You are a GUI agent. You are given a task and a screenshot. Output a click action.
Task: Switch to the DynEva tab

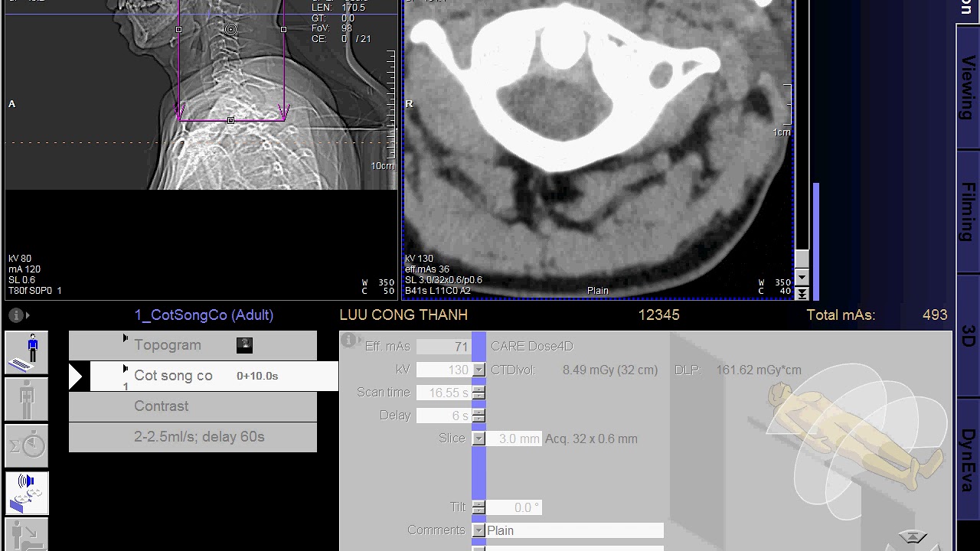coord(968,459)
